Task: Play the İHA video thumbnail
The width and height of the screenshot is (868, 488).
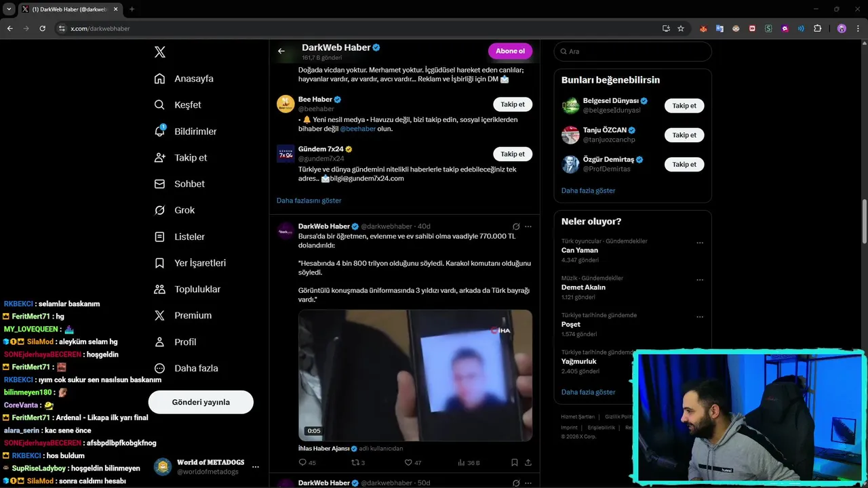Action: tap(415, 375)
